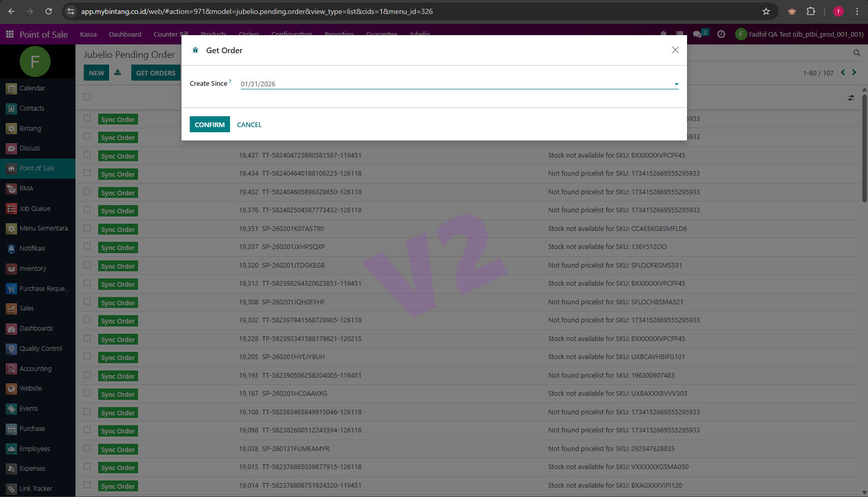The height and width of the screenshot is (497, 868).
Task: Open the optional columns toggle in list header
Action: 851,98
